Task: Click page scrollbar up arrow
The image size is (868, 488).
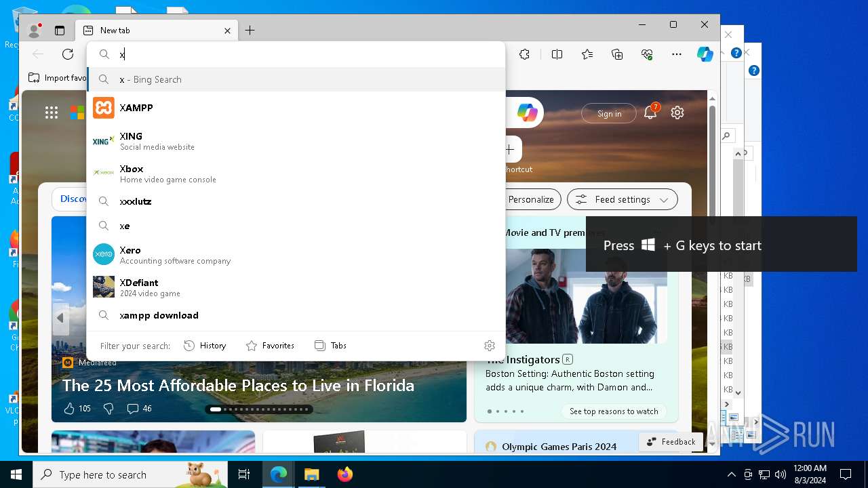Action: [x=712, y=99]
